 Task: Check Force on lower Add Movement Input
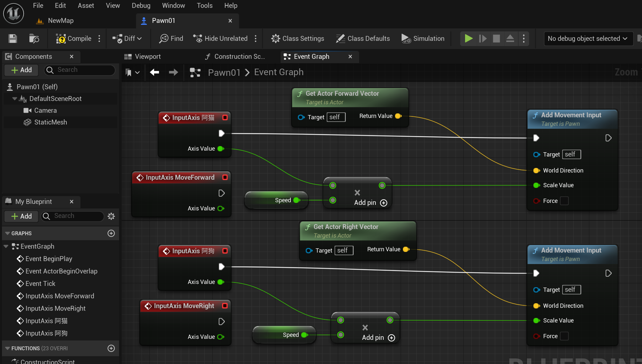(564, 336)
